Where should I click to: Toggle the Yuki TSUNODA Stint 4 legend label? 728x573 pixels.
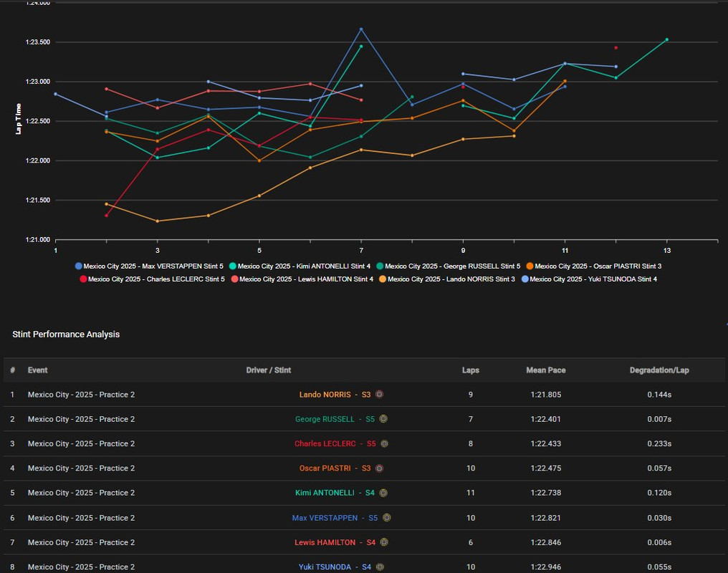click(x=593, y=279)
